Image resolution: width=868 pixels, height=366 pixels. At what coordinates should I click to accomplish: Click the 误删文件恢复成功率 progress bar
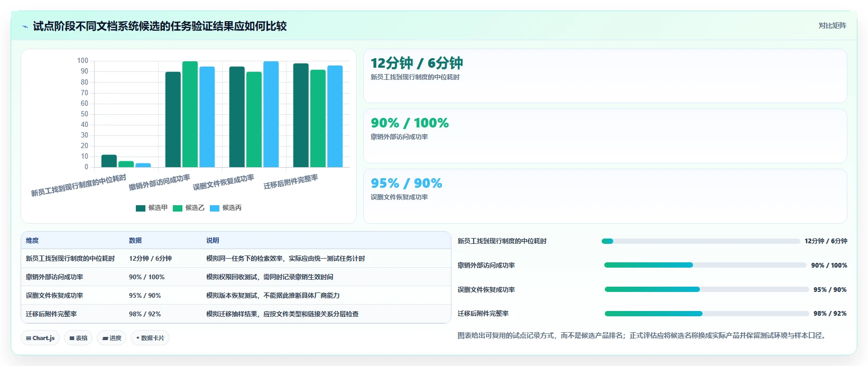[x=707, y=289]
